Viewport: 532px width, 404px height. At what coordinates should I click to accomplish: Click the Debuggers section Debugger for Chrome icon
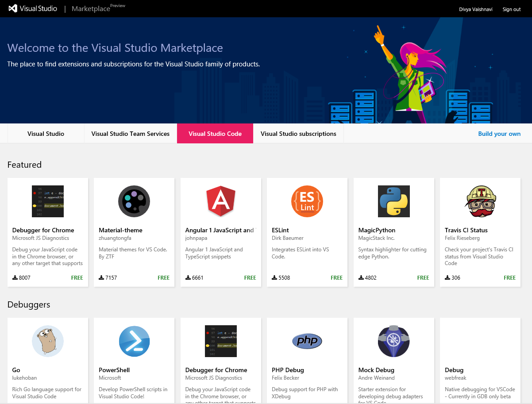coord(221,341)
